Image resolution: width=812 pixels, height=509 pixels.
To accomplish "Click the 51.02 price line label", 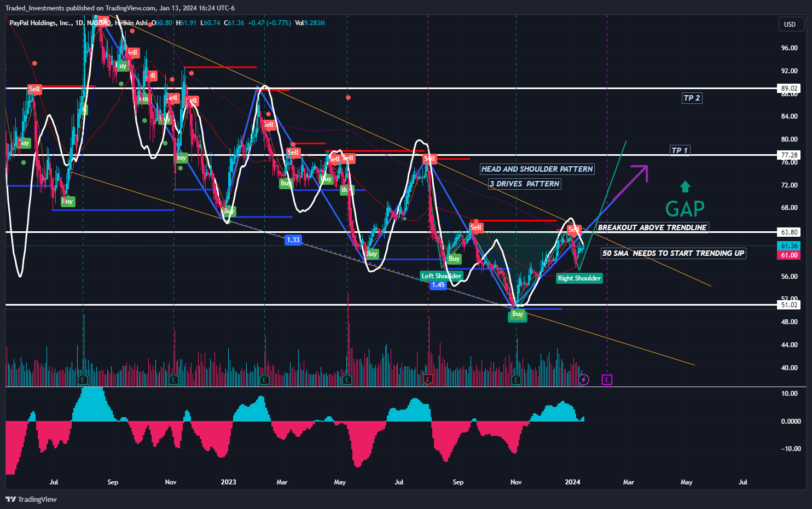I will (x=789, y=305).
